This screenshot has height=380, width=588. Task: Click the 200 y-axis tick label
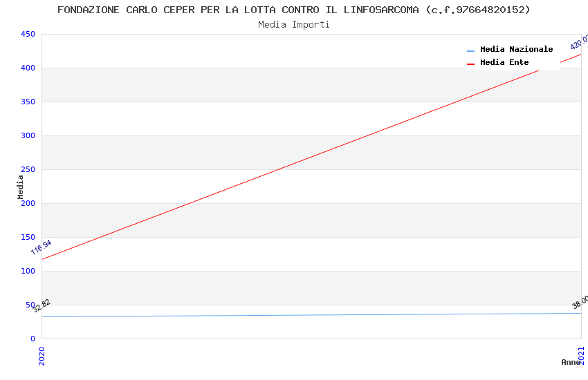(28, 203)
